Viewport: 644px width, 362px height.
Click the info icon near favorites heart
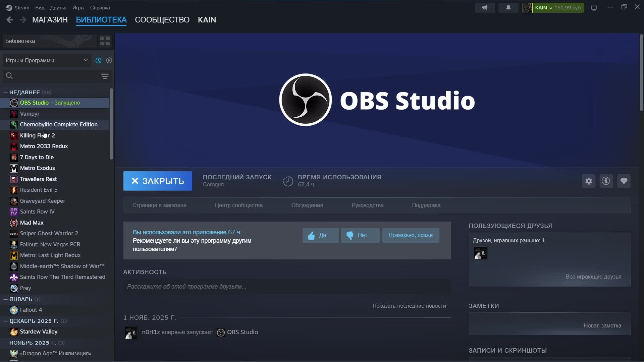606,181
